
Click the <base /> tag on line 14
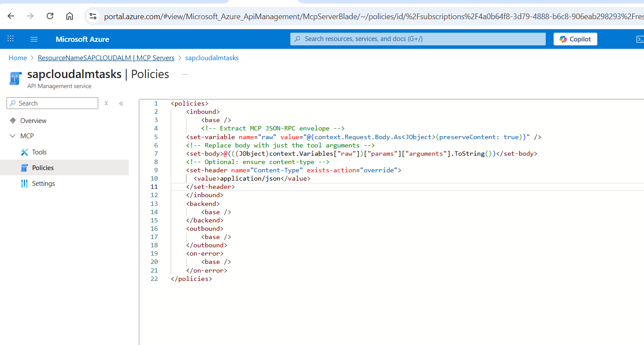point(216,212)
